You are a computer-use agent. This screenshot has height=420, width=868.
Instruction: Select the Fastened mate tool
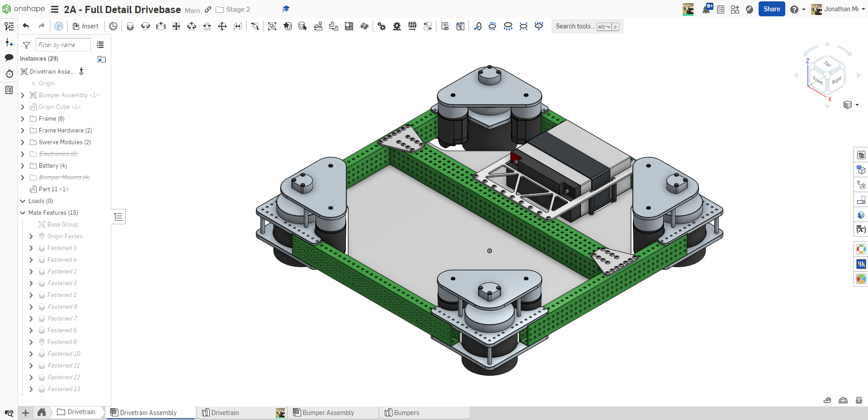click(130, 26)
